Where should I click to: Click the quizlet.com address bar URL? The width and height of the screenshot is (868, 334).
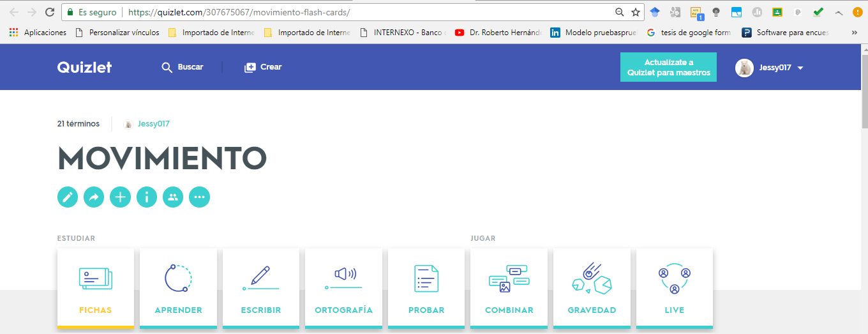coord(239,12)
